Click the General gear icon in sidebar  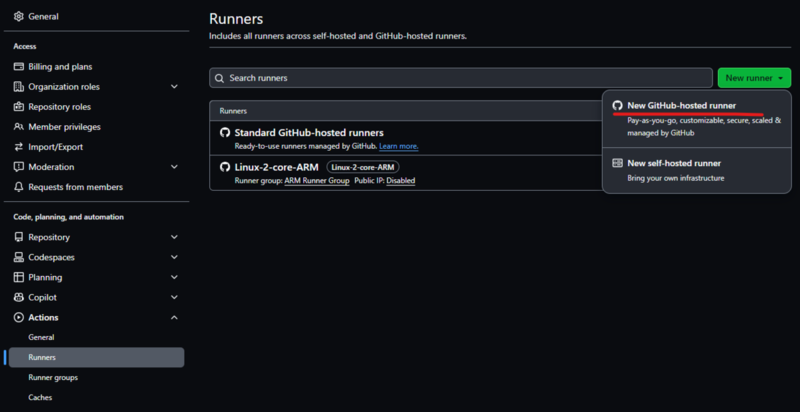[x=19, y=16]
